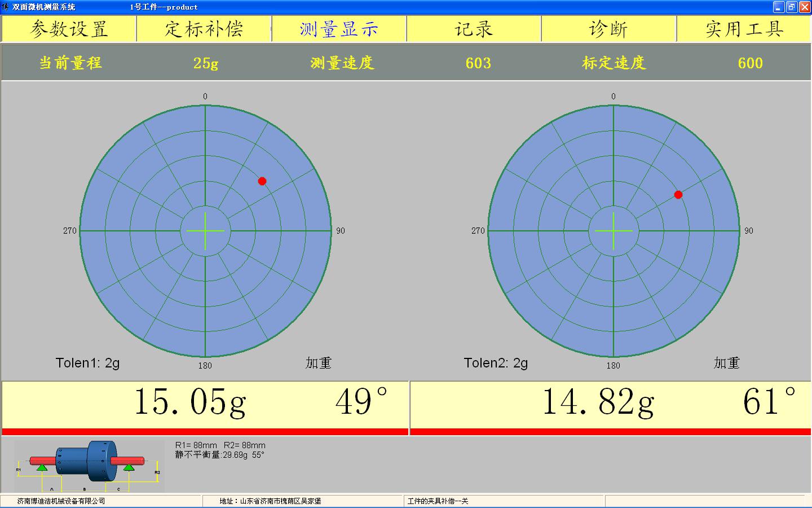Click the red unbalance dot in right plot

pos(678,195)
